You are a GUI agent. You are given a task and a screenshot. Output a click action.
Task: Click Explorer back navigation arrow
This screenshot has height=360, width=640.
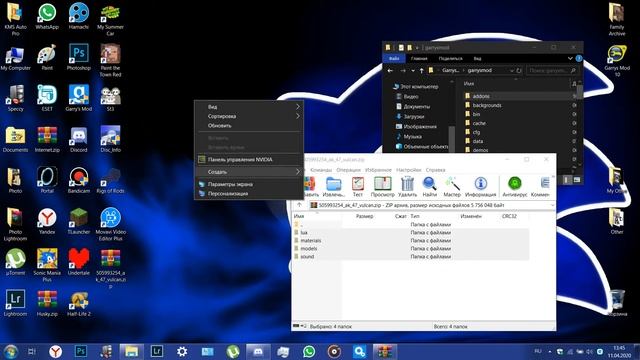pyautogui.click(x=390, y=71)
